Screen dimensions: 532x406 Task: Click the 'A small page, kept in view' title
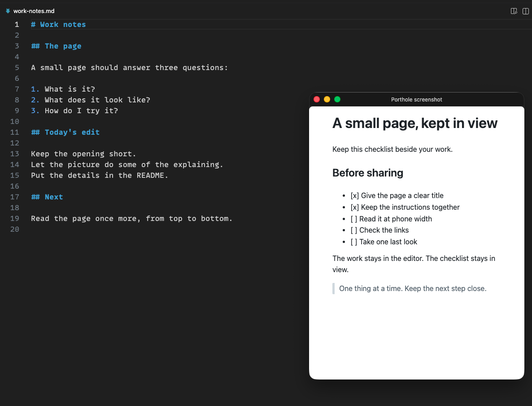point(414,123)
